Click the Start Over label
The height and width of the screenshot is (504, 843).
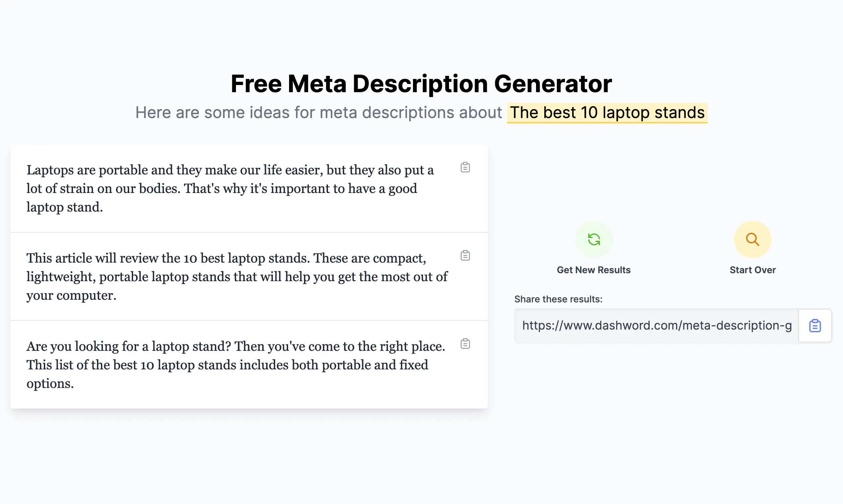pyautogui.click(x=753, y=270)
